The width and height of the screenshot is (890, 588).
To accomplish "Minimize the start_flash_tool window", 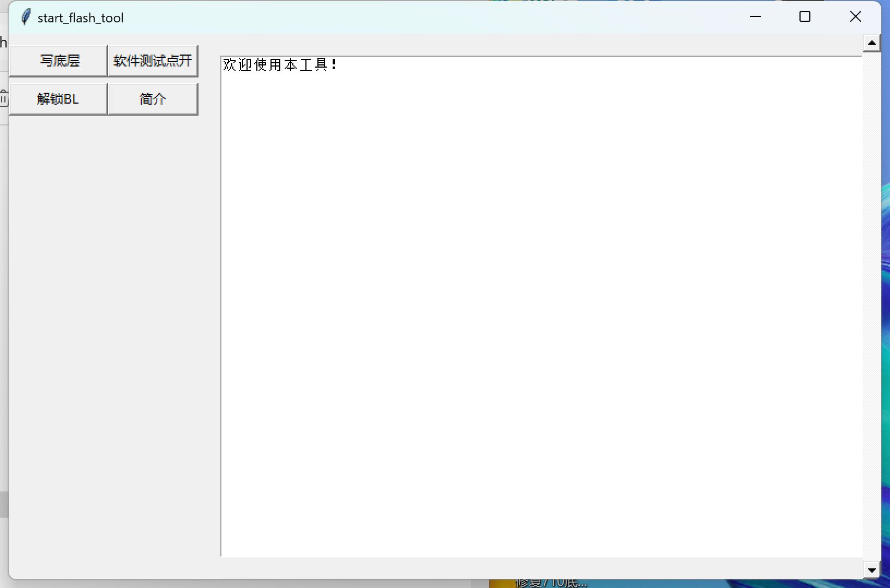I will pyautogui.click(x=755, y=17).
